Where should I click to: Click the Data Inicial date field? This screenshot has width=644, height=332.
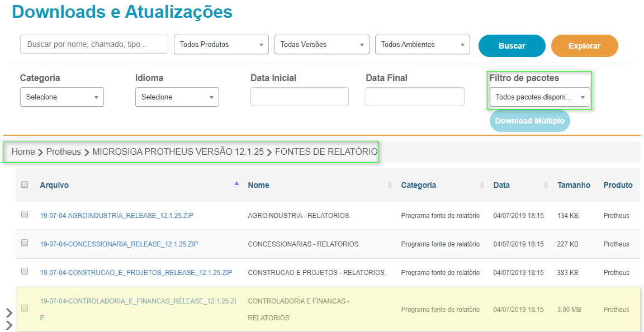click(300, 97)
